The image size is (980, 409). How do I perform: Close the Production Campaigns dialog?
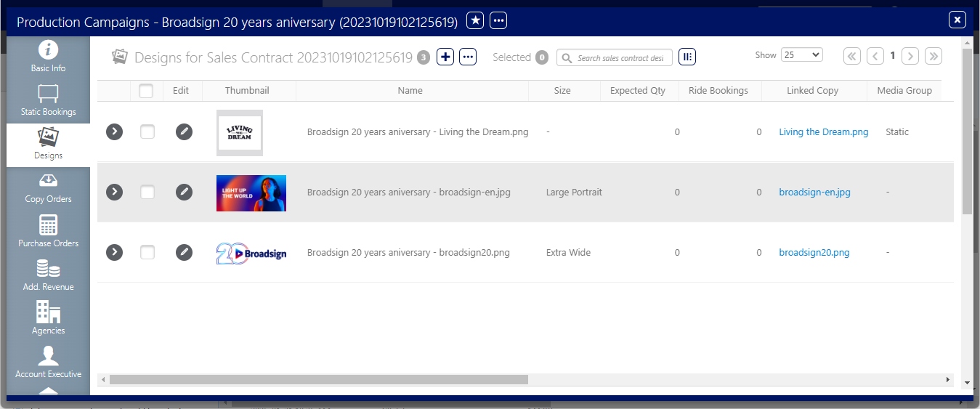point(957,20)
